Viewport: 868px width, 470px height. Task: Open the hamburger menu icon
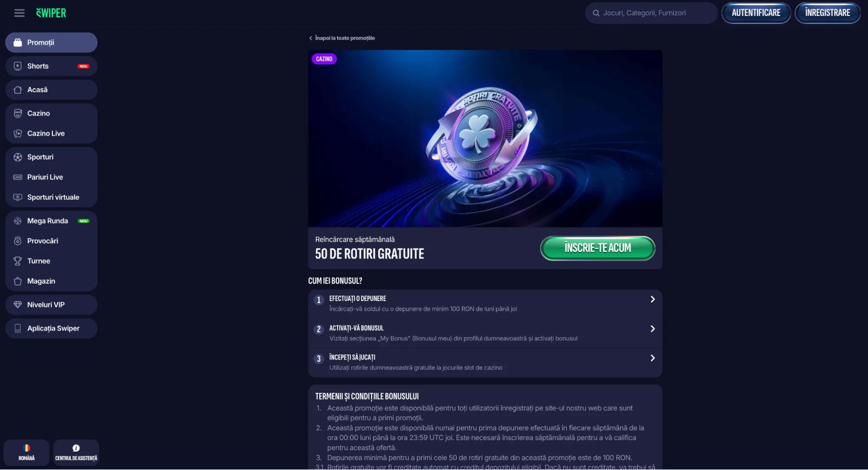[19, 13]
